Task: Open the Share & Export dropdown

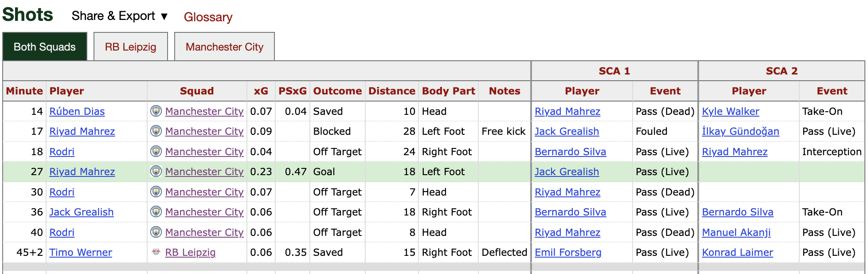Action: tap(120, 16)
